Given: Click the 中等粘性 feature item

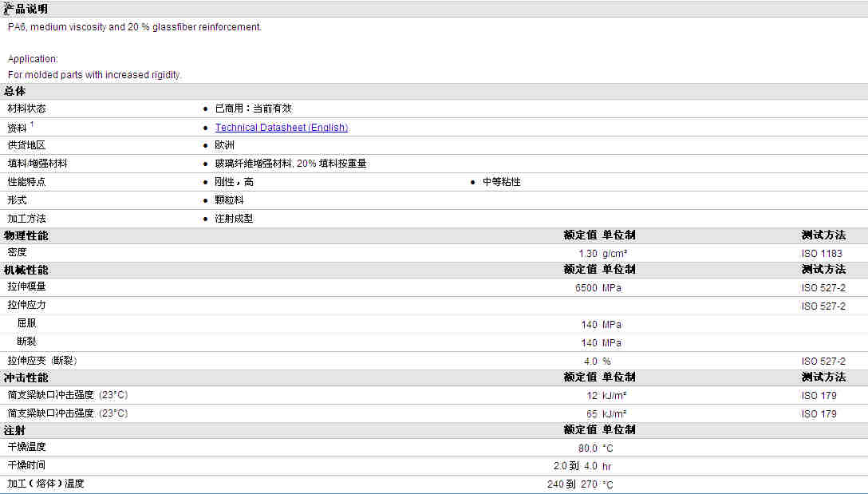Looking at the screenshot, I should pos(501,182).
